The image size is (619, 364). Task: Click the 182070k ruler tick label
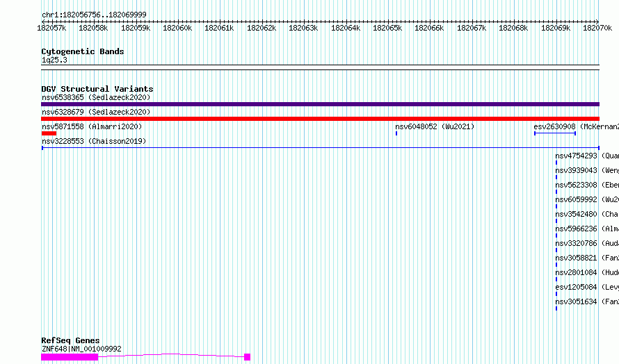(x=597, y=28)
